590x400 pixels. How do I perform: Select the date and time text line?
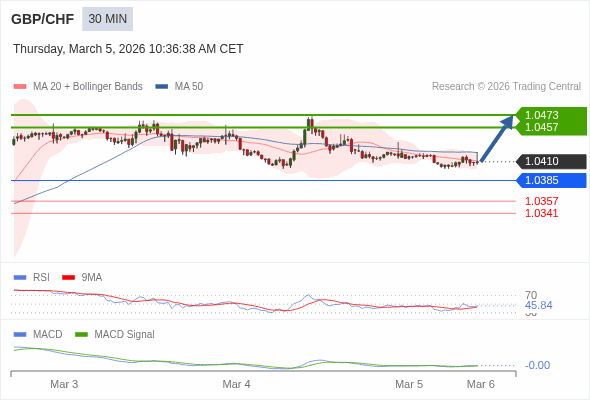pyautogui.click(x=128, y=49)
